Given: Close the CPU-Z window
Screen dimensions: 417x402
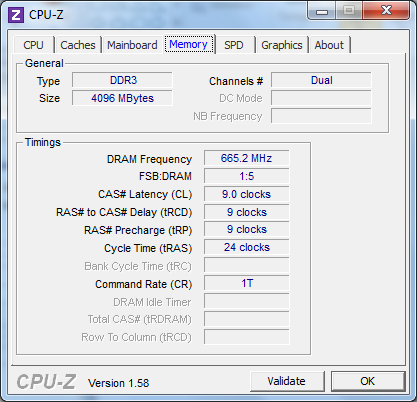Looking at the screenshot, I should [x=386, y=10].
